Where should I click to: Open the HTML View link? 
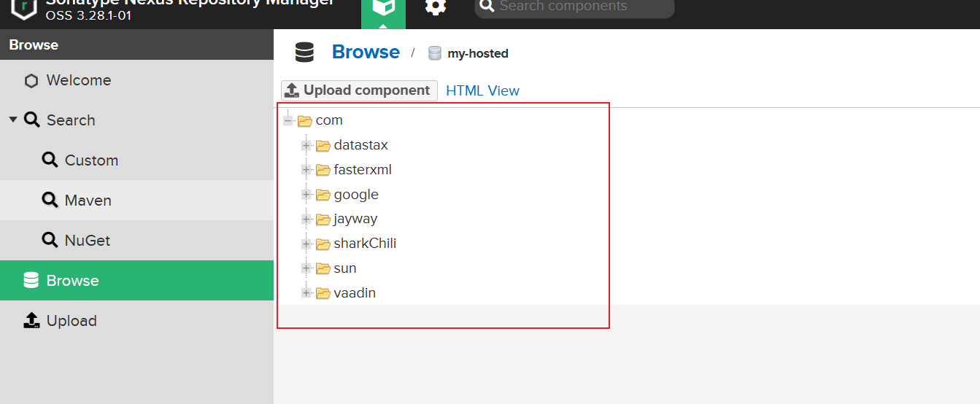pyautogui.click(x=482, y=91)
